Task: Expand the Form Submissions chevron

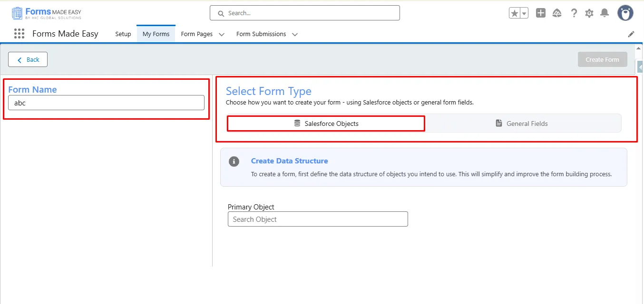Action: pyautogui.click(x=295, y=34)
